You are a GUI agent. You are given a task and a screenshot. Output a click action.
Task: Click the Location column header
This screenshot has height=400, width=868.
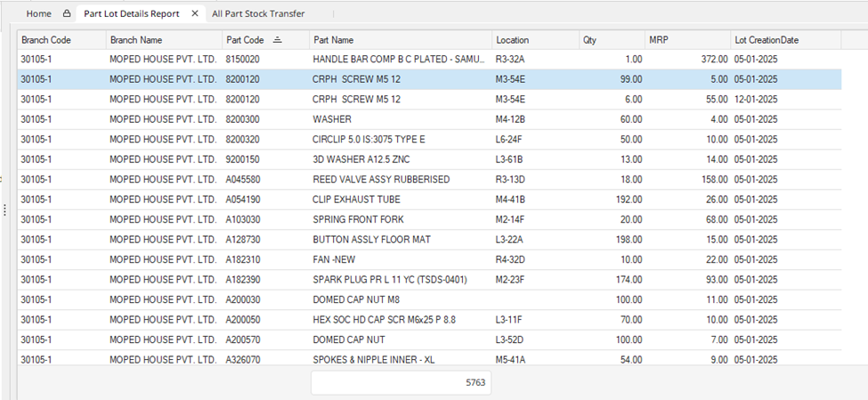point(513,40)
